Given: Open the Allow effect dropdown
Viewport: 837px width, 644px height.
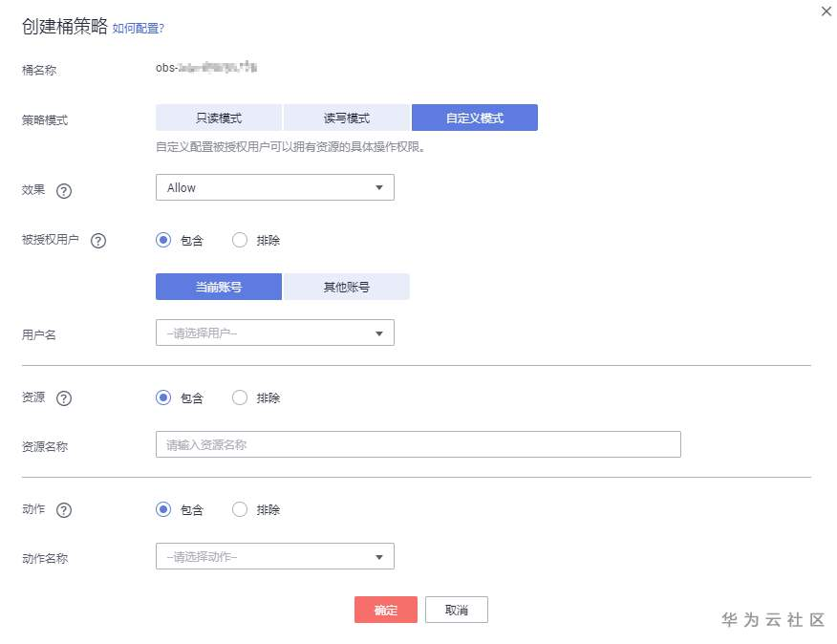Looking at the screenshot, I should click(x=275, y=187).
